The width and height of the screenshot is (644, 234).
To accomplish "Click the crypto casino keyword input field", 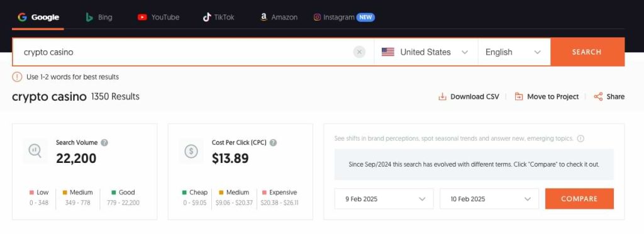I will [183, 52].
